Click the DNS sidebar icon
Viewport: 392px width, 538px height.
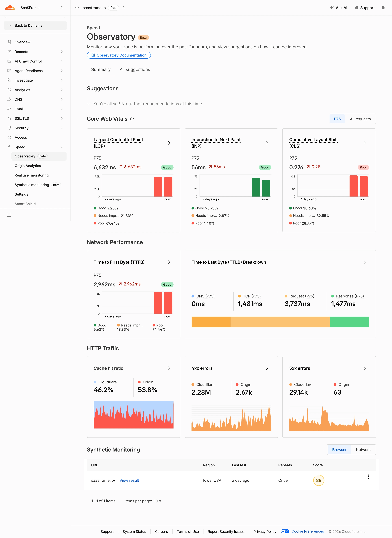point(9,99)
